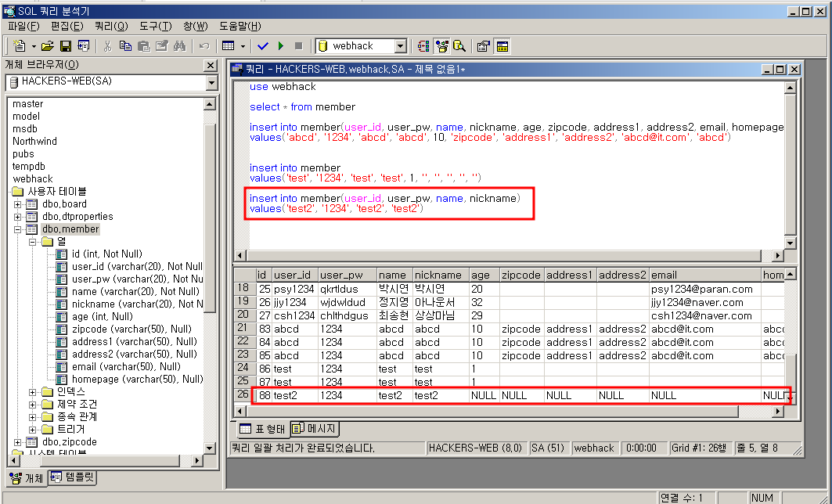Image resolution: width=832 pixels, height=504 pixels.
Task: Toggle the Show Results Pane icon
Action: [502, 46]
